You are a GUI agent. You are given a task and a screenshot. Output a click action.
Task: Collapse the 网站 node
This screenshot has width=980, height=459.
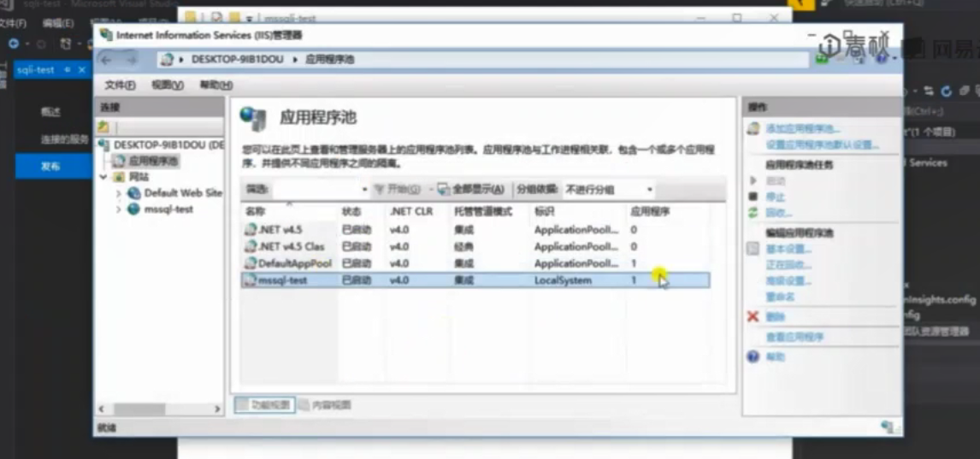coord(103,177)
